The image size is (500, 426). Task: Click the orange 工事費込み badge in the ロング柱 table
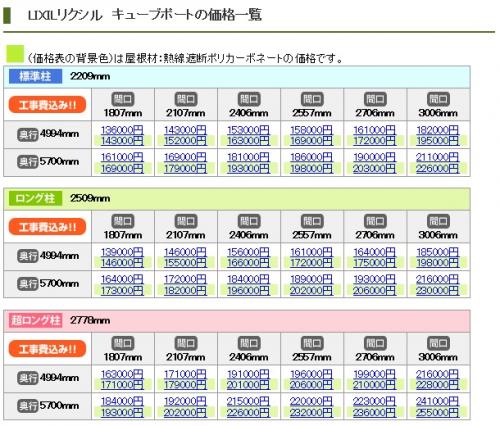(x=47, y=227)
